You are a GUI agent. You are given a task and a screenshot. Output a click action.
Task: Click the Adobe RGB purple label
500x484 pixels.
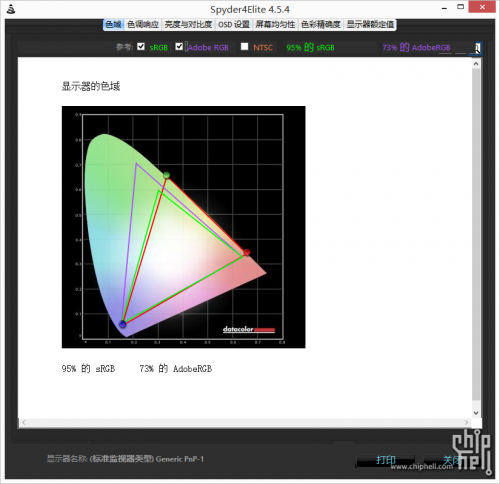coord(208,48)
